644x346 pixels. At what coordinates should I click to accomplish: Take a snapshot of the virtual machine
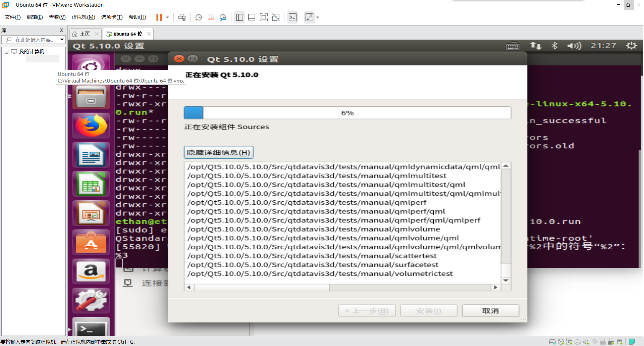(198, 17)
